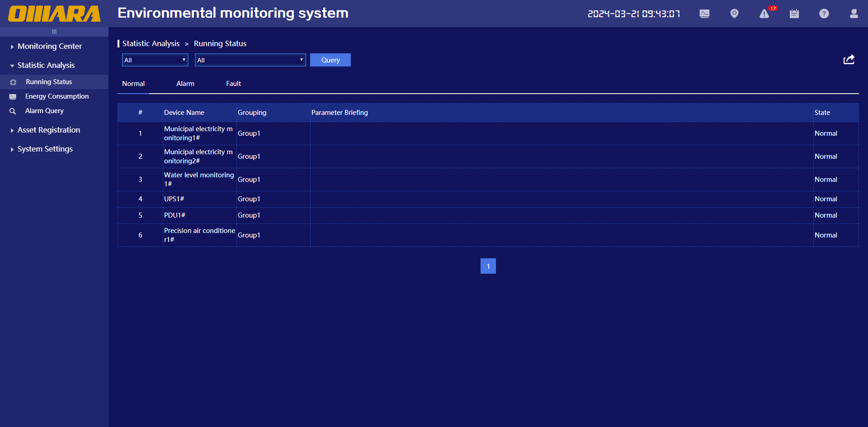The height and width of the screenshot is (427, 868).
Task: Open the calendar schedule icon
Action: coord(794,14)
